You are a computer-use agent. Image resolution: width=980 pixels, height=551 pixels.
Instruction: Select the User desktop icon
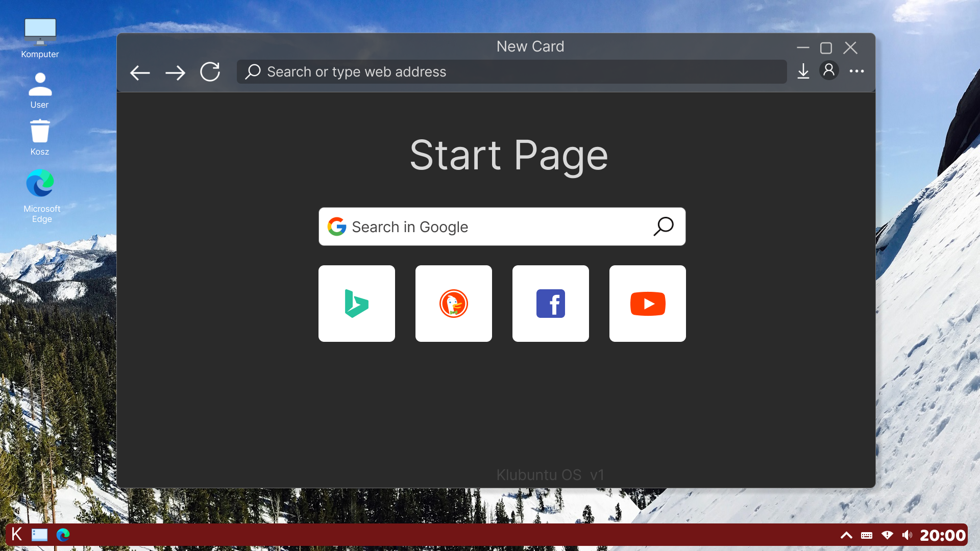coord(40,90)
